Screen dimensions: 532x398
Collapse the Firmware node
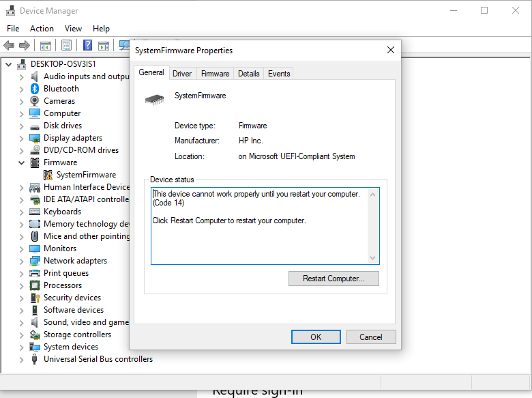pos(21,162)
